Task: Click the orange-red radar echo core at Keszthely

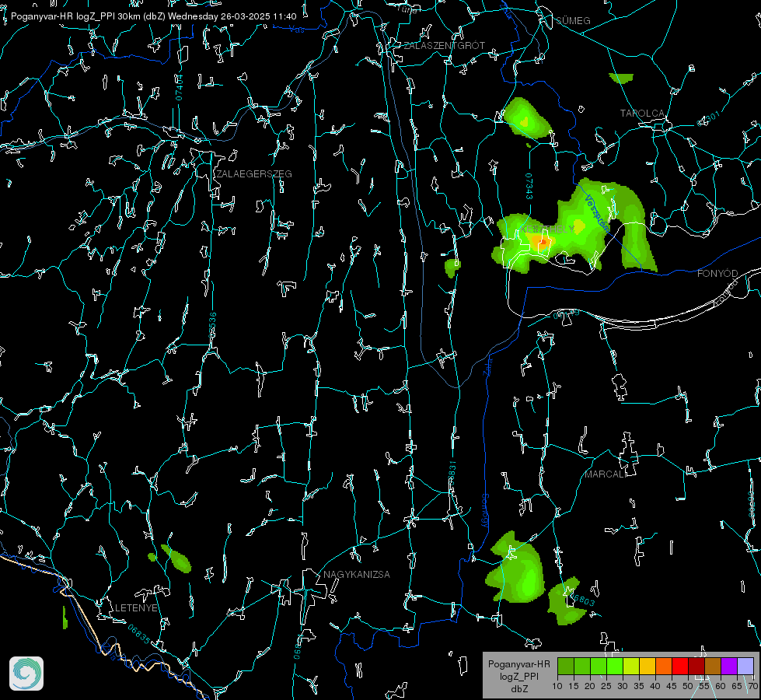Action: [542, 241]
